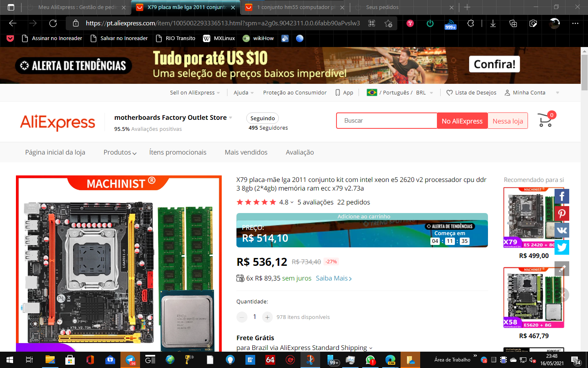Open the feed extension with 999+ badge
The height and width of the screenshot is (368, 588).
[x=450, y=24]
